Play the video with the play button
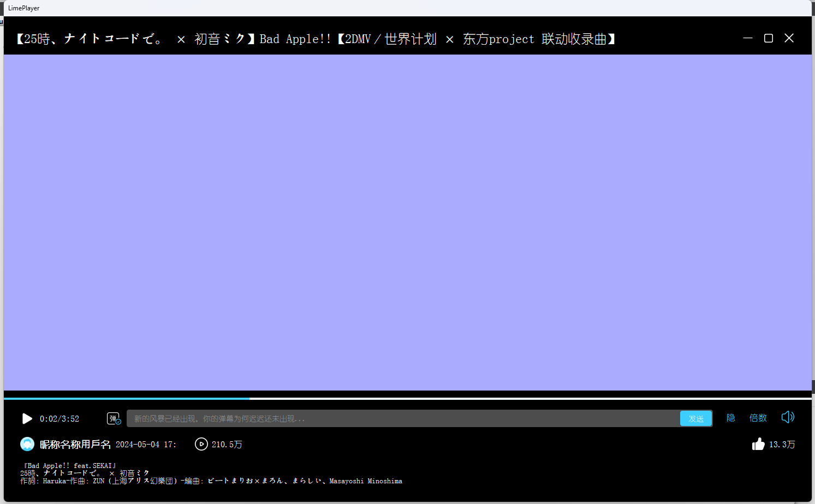 click(x=27, y=418)
